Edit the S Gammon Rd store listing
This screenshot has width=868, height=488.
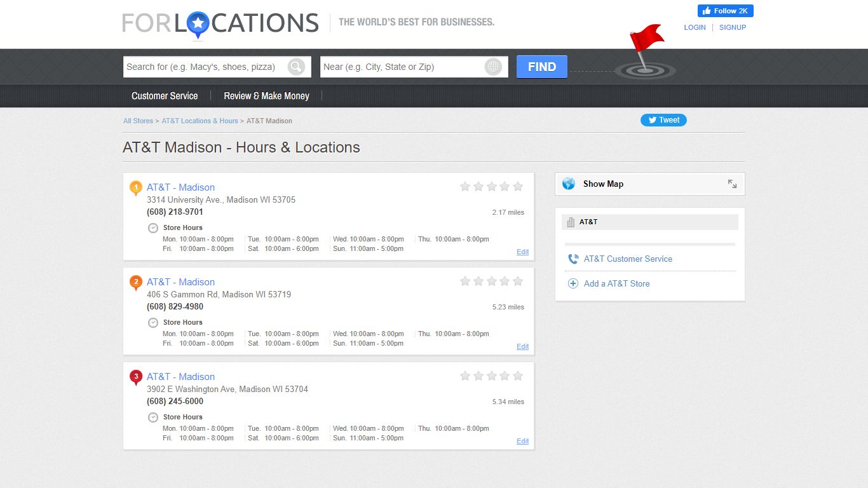(x=522, y=347)
